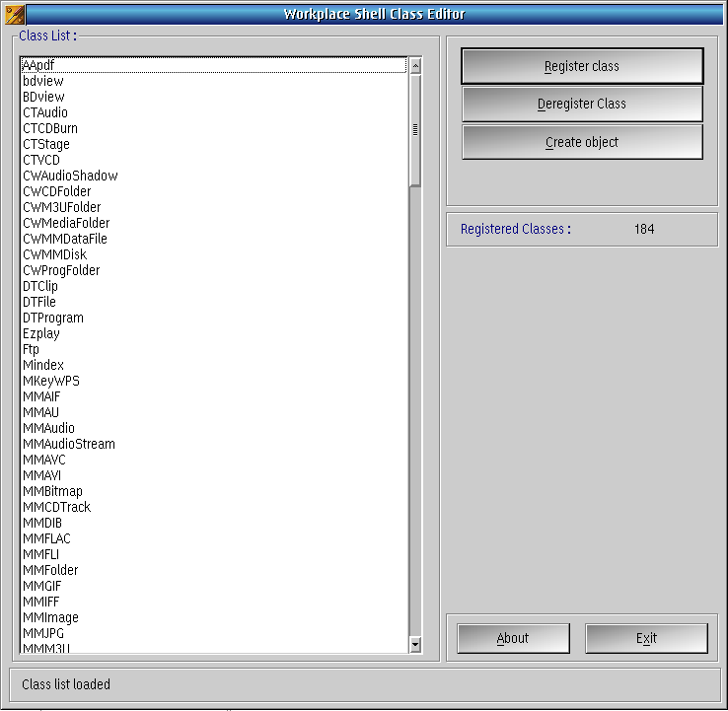Highlight MKeyWPS class
The height and width of the screenshot is (711, 728).
click(214, 381)
